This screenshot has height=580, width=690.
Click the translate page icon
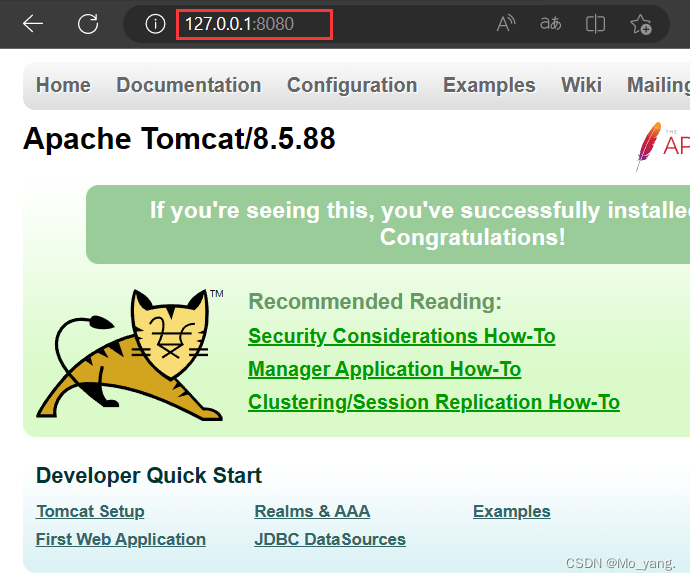tap(551, 24)
